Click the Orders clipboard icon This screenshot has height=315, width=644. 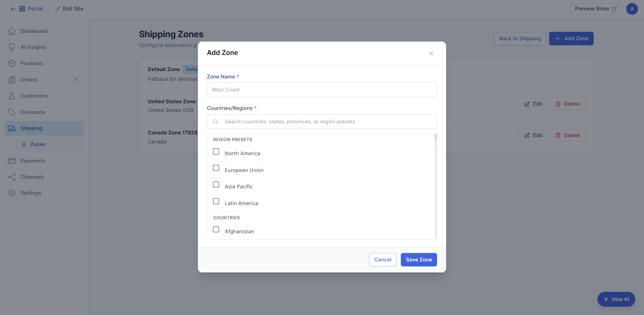pos(12,80)
